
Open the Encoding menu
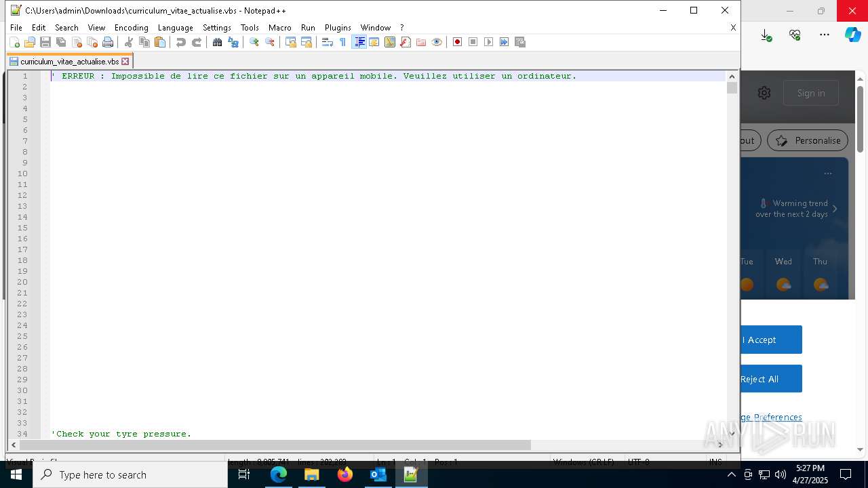[132, 28]
